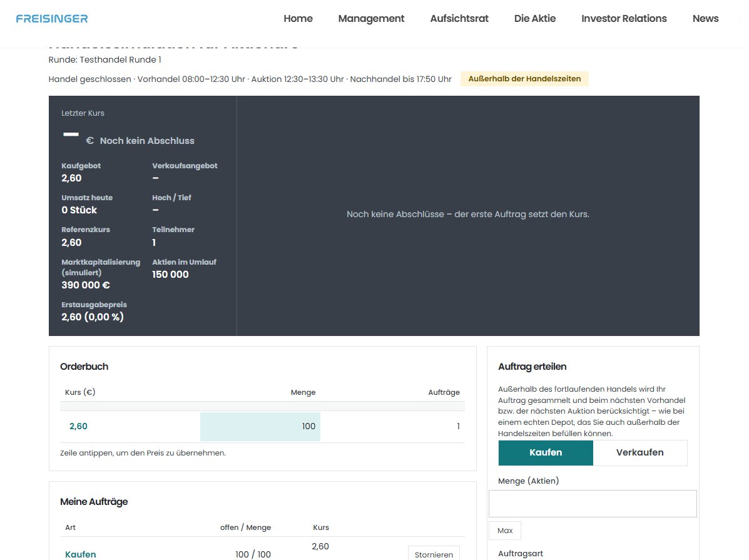Click the Aufträge column header
749x560 pixels.
[x=444, y=392]
